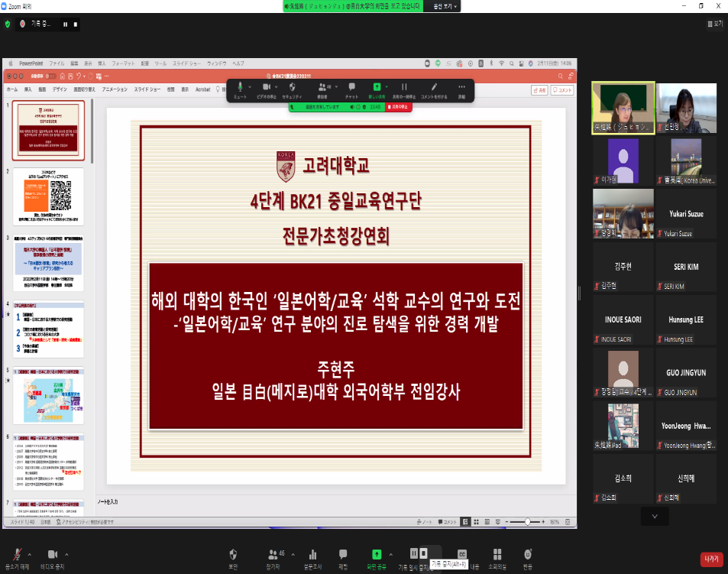This screenshot has height=574, width=728.
Task: Click the red Leave meeting button
Action: (x=710, y=559)
